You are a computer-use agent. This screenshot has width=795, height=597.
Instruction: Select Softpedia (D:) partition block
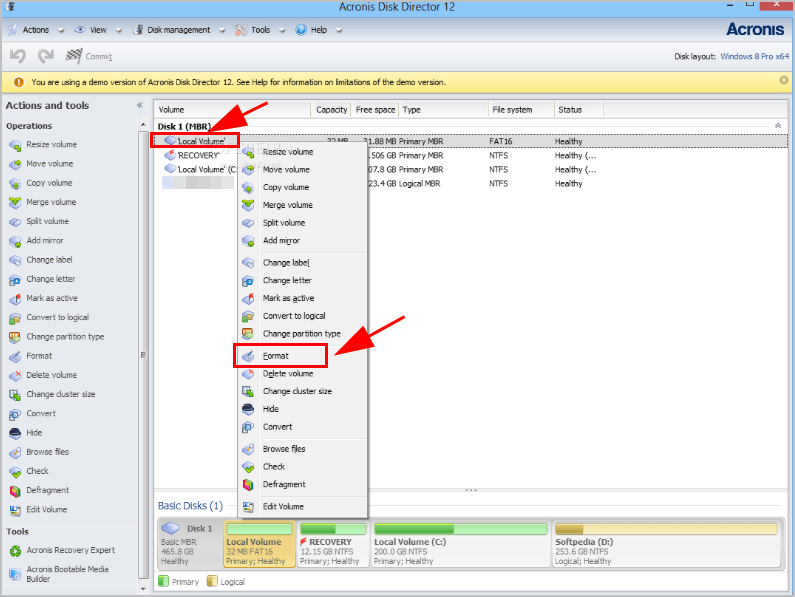(666, 544)
